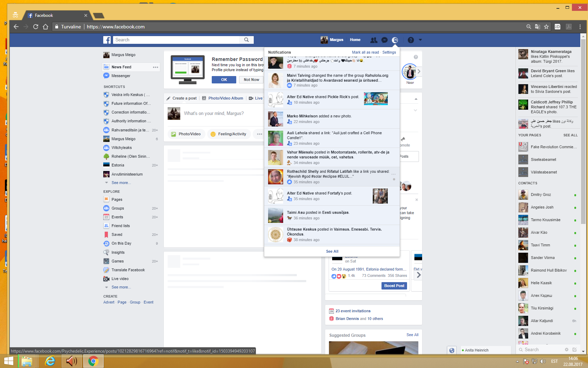The height and width of the screenshot is (368, 588).
Task: Mark Rothschild Shelly notification as read
Action: [x=394, y=179]
